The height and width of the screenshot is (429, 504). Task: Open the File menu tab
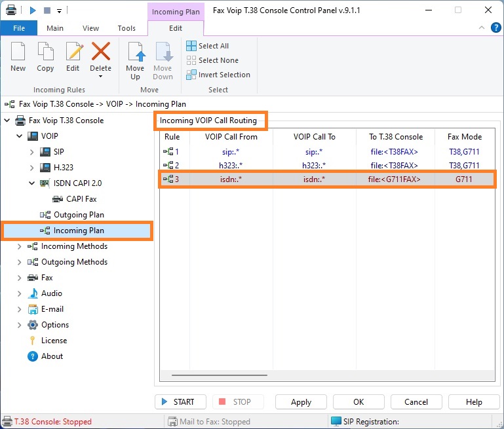(x=19, y=28)
